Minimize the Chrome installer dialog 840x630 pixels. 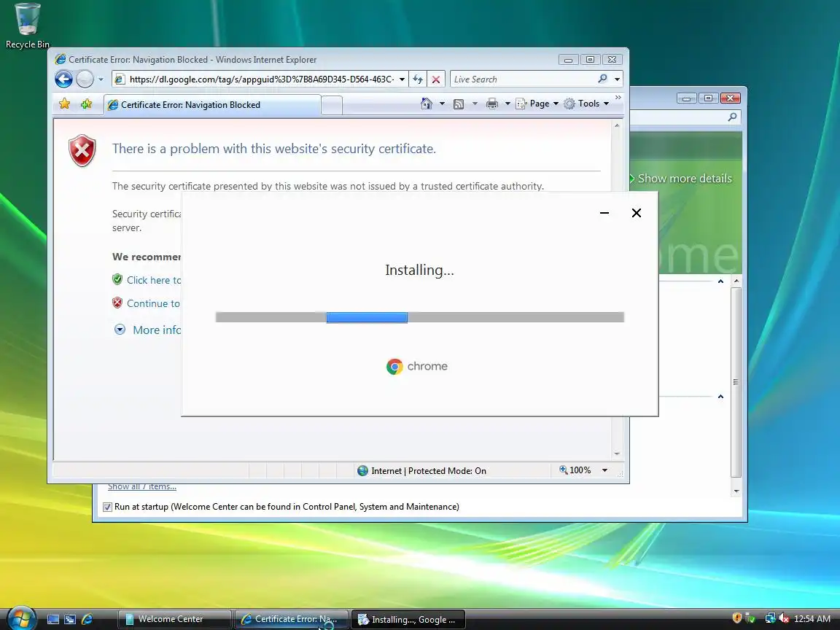tap(604, 213)
